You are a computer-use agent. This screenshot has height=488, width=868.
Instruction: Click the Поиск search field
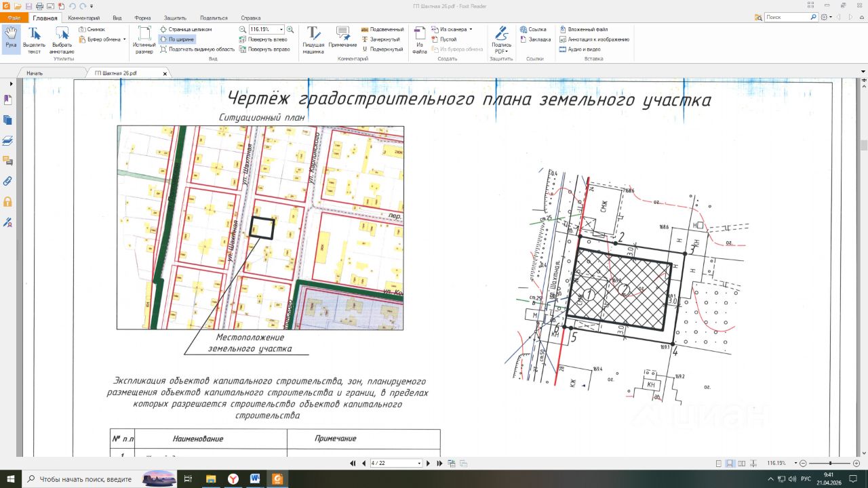click(x=787, y=18)
